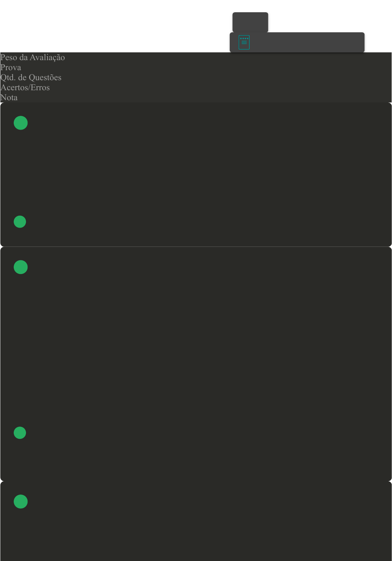Click the small dark button above the bar
Image resolution: width=392 pixels, height=561 pixels.
click(x=250, y=22)
